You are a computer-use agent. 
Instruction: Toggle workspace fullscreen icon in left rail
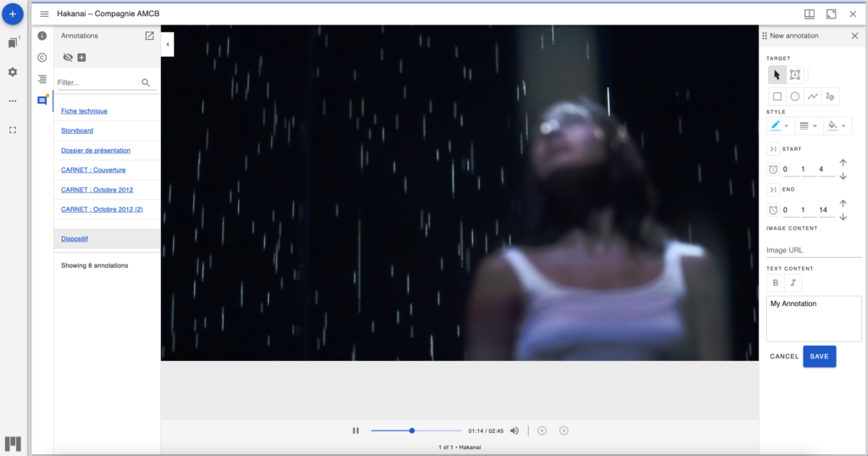coord(12,130)
